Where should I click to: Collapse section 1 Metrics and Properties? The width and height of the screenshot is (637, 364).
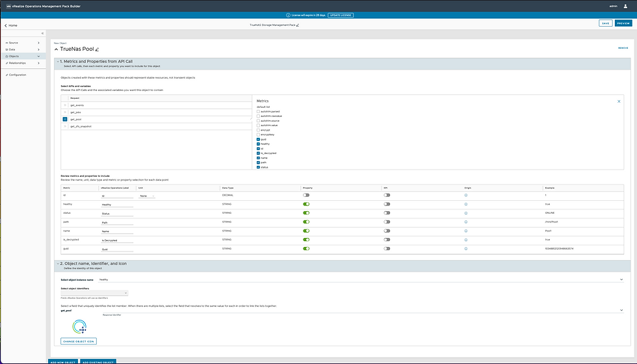58,62
